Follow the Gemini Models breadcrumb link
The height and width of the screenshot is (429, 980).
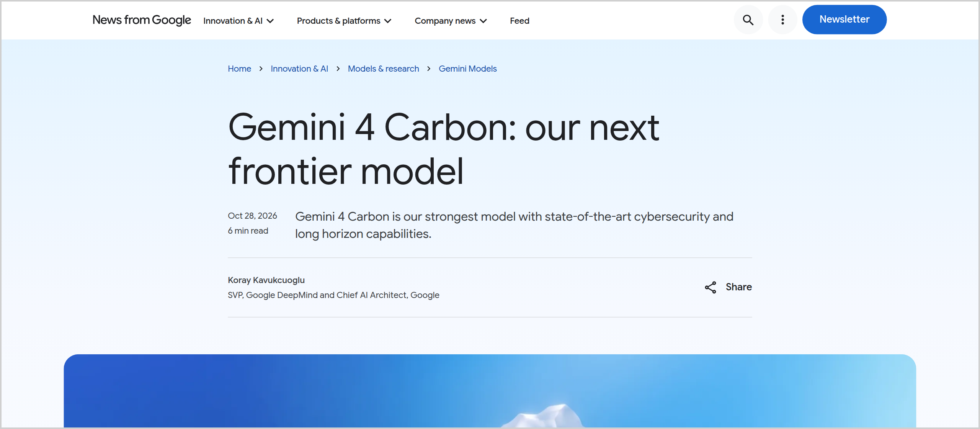pyautogui.click(x=467, y=69)
